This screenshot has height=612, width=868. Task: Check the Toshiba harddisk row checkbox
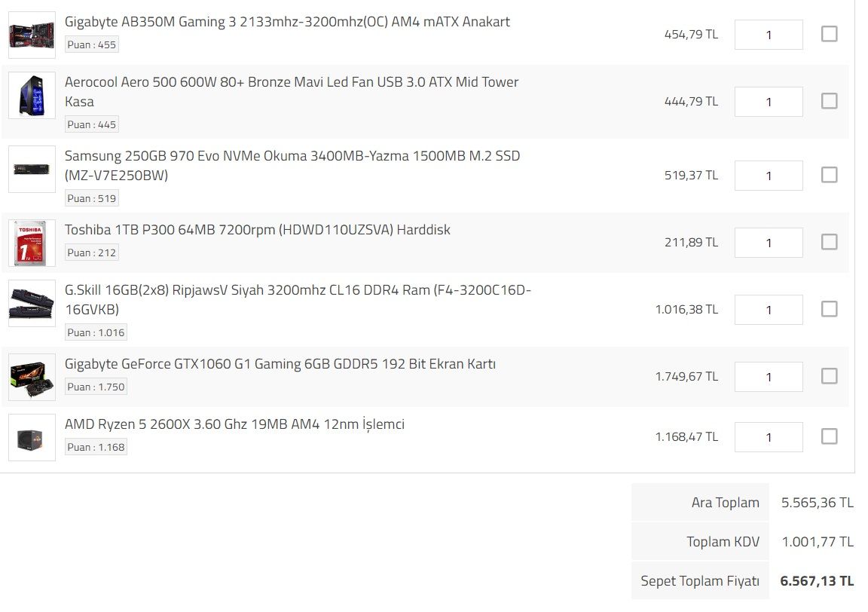point(829,242)
